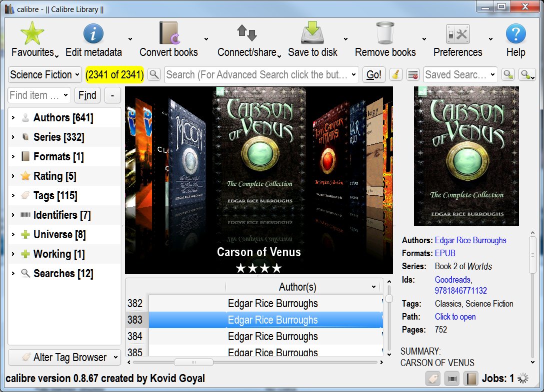
Task: Toggle search highlight list icon
Action: point(413,74)
